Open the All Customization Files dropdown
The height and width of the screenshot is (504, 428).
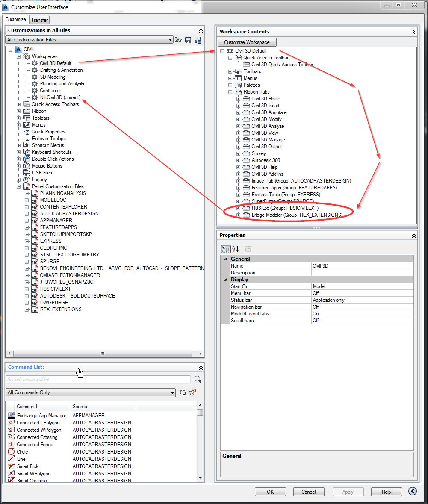tap(171, 40)
